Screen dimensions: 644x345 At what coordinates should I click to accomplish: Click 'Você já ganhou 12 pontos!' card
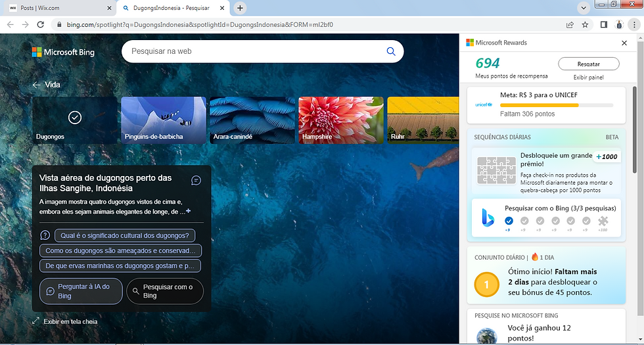click(x=546, y=327)
